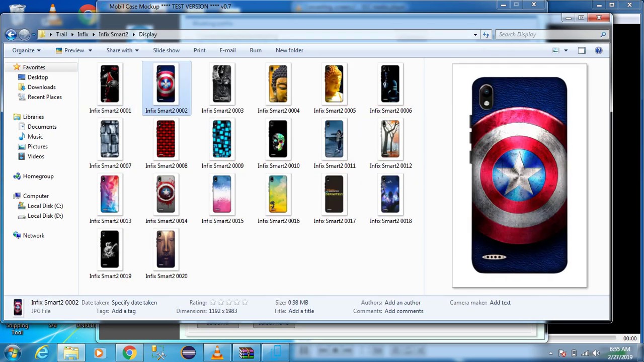Open VLC media player taskbar icon
Screen dimensions: 644x362
(x=217, y=353)
